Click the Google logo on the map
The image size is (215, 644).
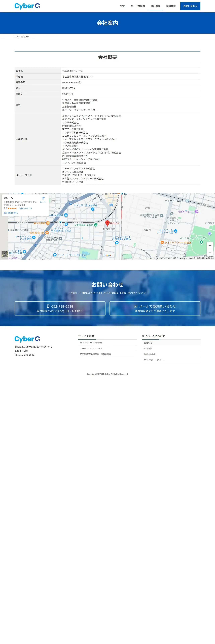107,255
